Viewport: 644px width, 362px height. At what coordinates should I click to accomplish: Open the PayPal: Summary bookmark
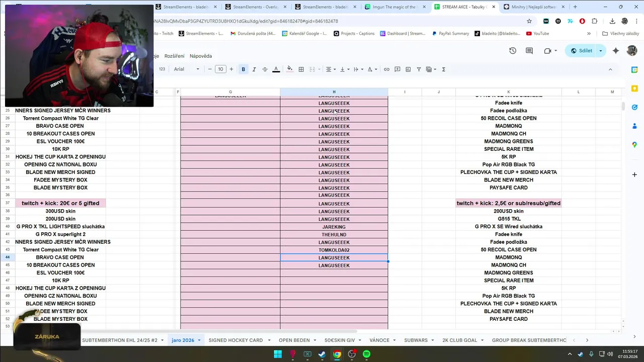[450, 33]
